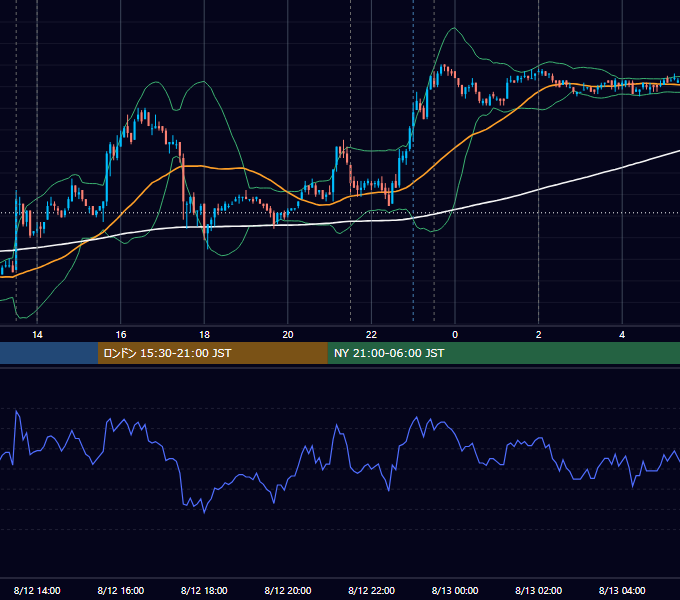
Task: Click the 8/12 22:00 time label
Action: [371, 590]
